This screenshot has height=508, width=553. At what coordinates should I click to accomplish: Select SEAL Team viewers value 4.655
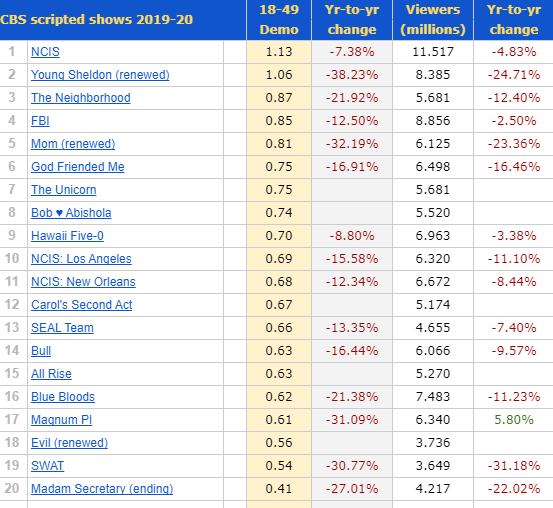[433, 328]
